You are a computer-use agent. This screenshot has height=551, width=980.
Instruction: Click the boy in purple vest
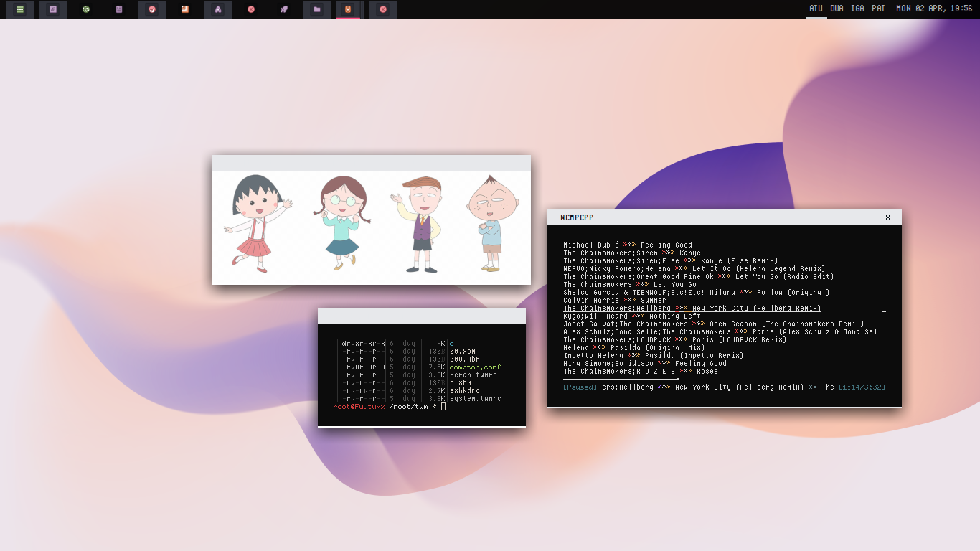tap(418, 225)
